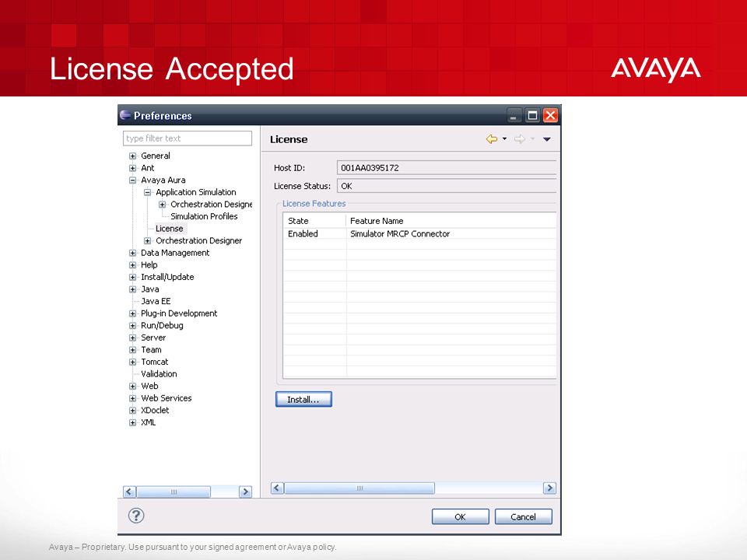Click the Feature Name column header
The height and width of the screenshot is (560, 747).
451,221
